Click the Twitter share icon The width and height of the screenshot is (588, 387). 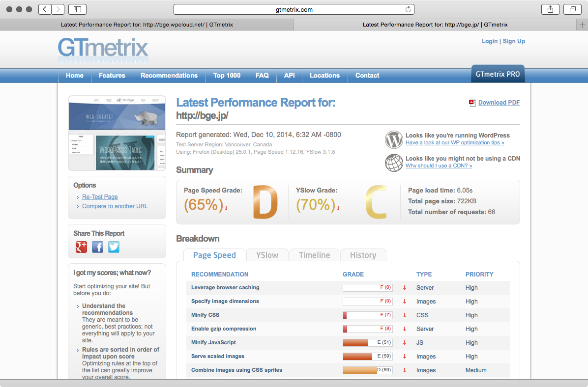tap(114, 247)
